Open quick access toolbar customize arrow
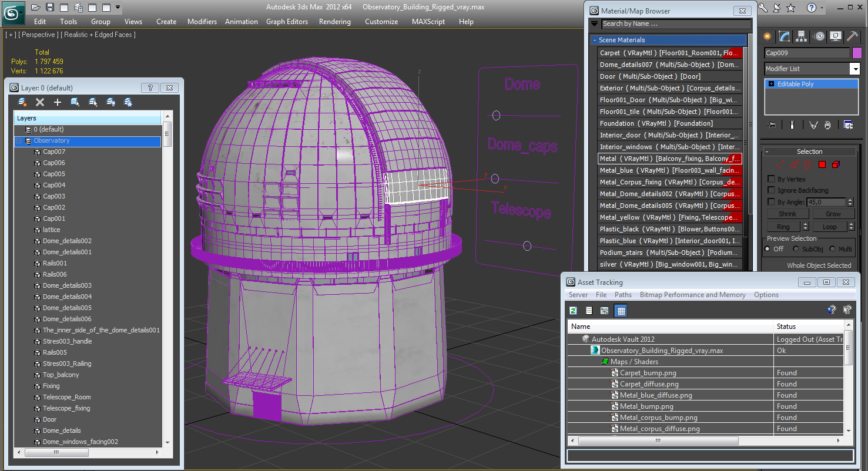 [118, 8]
